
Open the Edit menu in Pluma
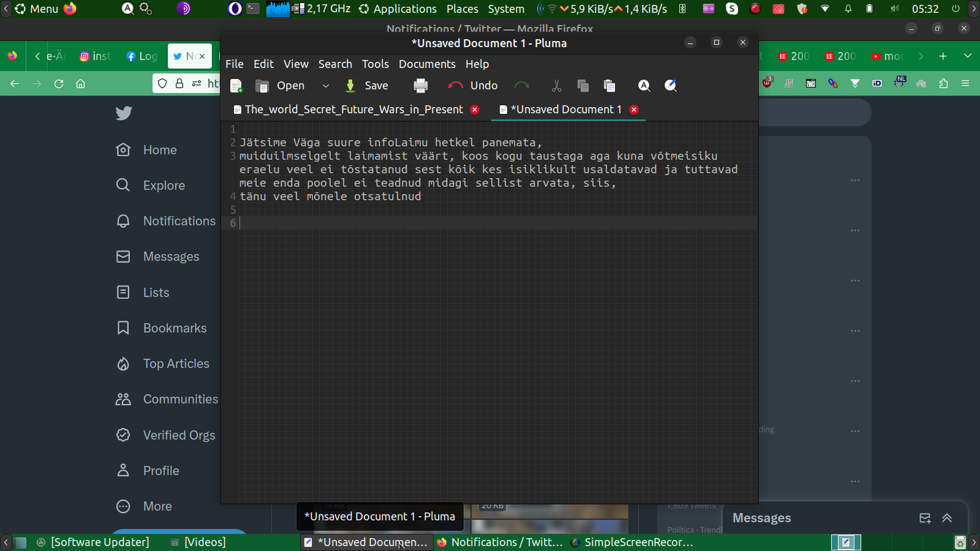[263, 64]
